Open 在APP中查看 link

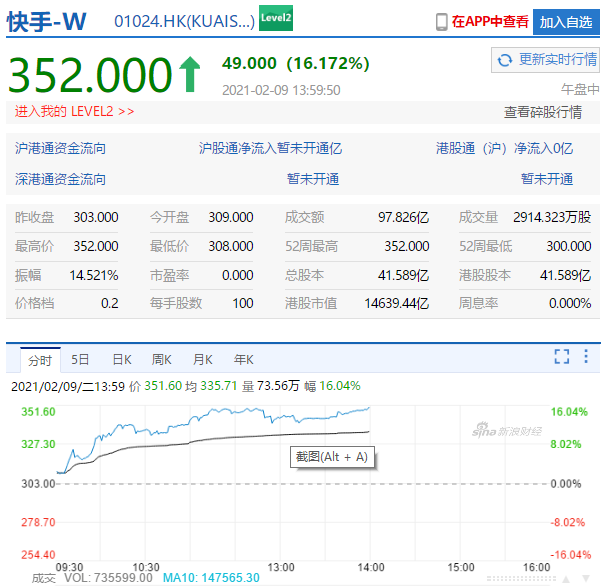(490, 22)
